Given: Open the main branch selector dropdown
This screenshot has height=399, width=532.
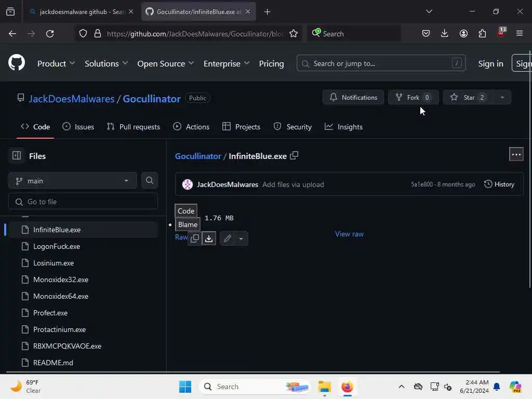Looking at the screenshot, I should pyautogui.click(x=72, y=180).
